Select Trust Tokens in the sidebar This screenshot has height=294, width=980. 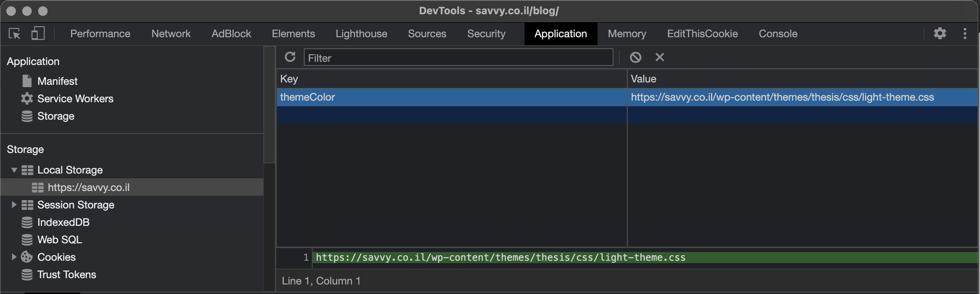pos(67,275)
